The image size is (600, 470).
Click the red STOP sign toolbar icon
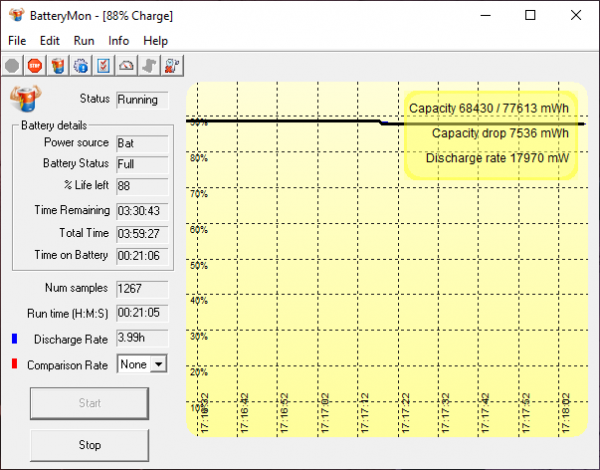(35, 66)
